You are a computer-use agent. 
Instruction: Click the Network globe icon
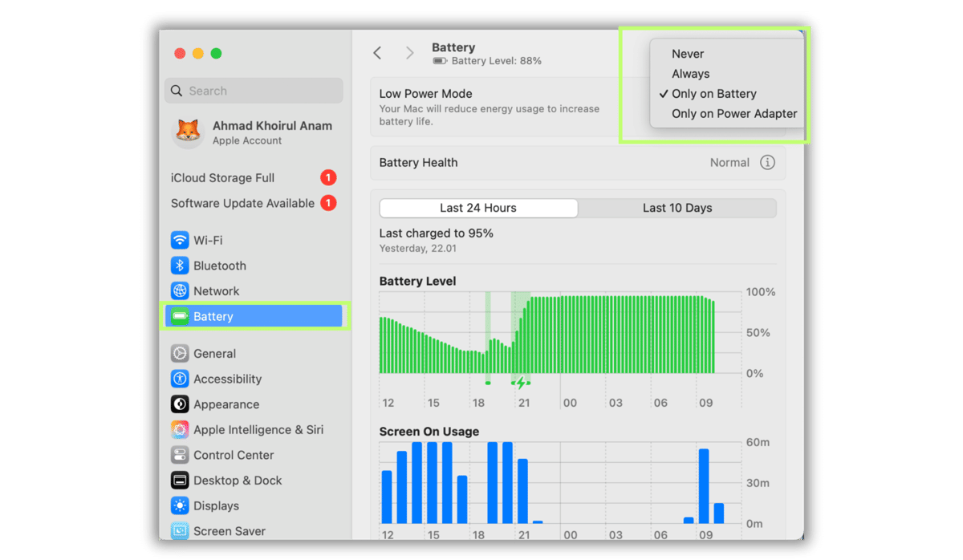[x=180, y=291]
